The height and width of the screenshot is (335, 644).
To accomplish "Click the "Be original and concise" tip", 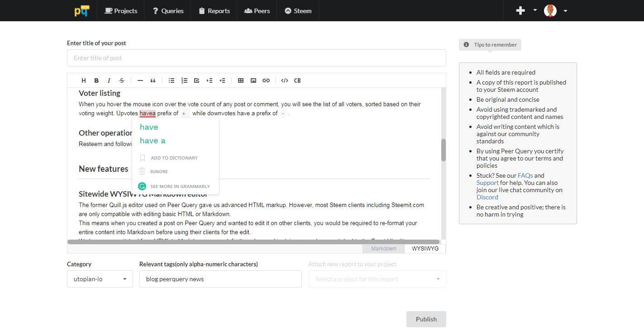I will click(x=508, y=99).
